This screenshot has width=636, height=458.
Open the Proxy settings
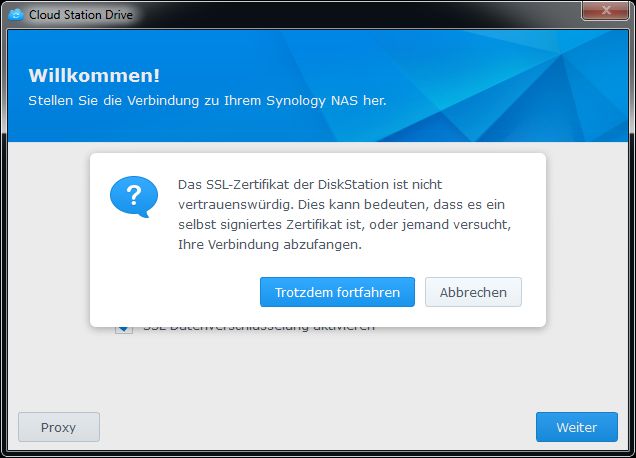point(59,427)
